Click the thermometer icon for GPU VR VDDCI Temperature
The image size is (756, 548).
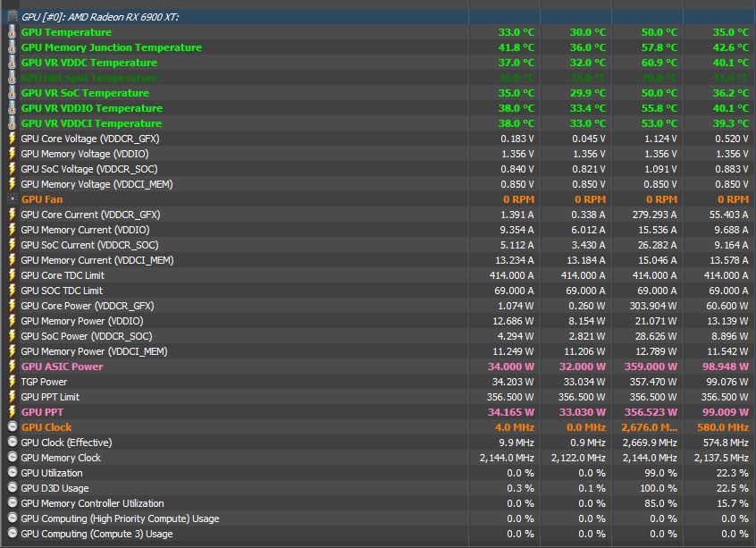tap(12, 123)
